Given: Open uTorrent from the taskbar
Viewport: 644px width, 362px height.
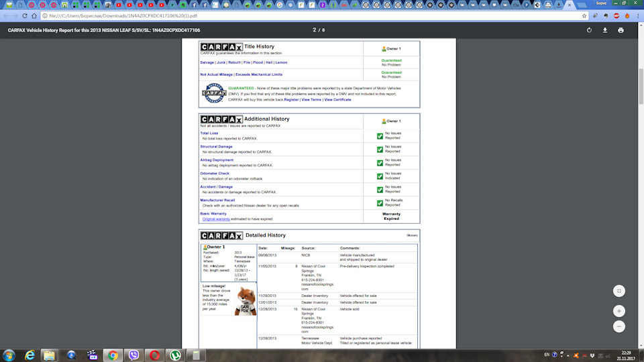Looking at the screenshot, I should (x=175, y=355).
